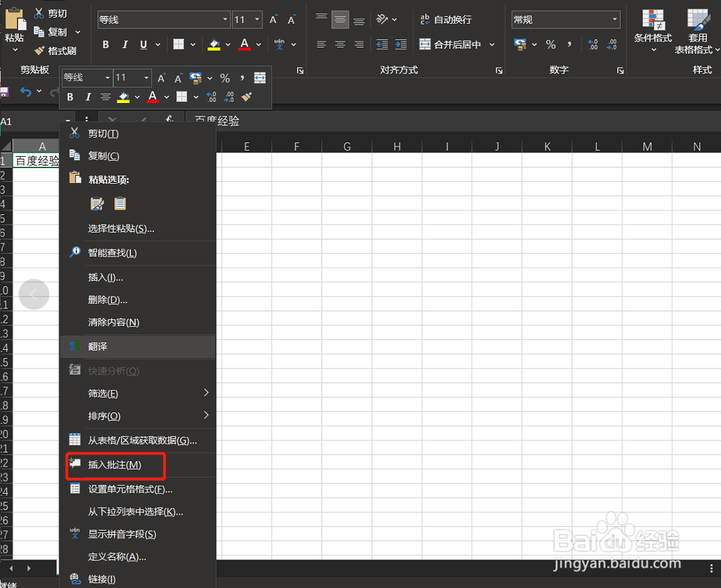Click ribbon Decrease Decimal icon
The height and width of the screenshot is (588, 721).
pyautogui.click(x=612, y=45)
